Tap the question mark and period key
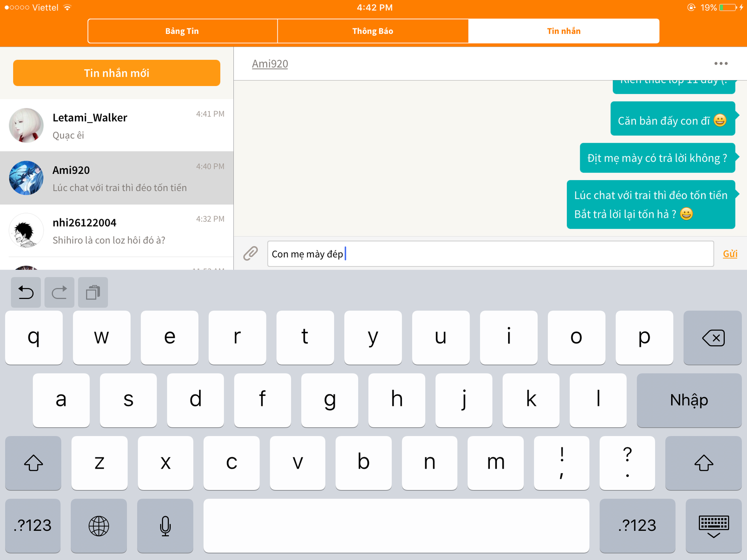Viewport: 747px width, 560px height. pos(627,463)
